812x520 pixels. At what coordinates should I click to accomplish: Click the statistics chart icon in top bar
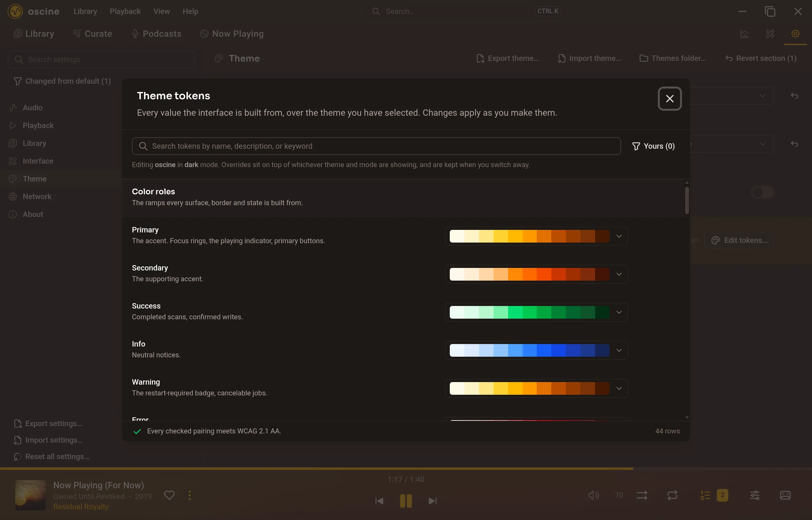[x=744, y=34]
